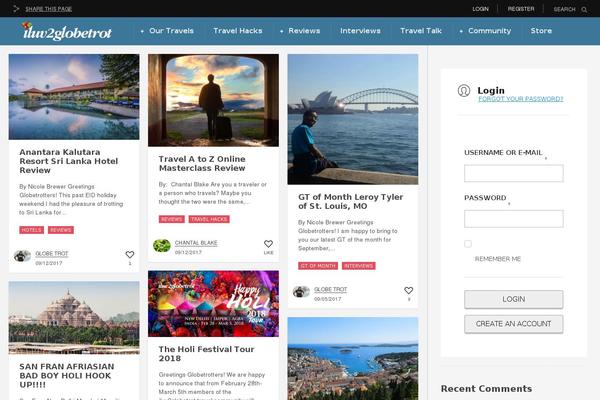The width and height of the screenshot is (600, 400).
Task: Open Globe Trot avatar under GT of Month
Action: point(301,292)
